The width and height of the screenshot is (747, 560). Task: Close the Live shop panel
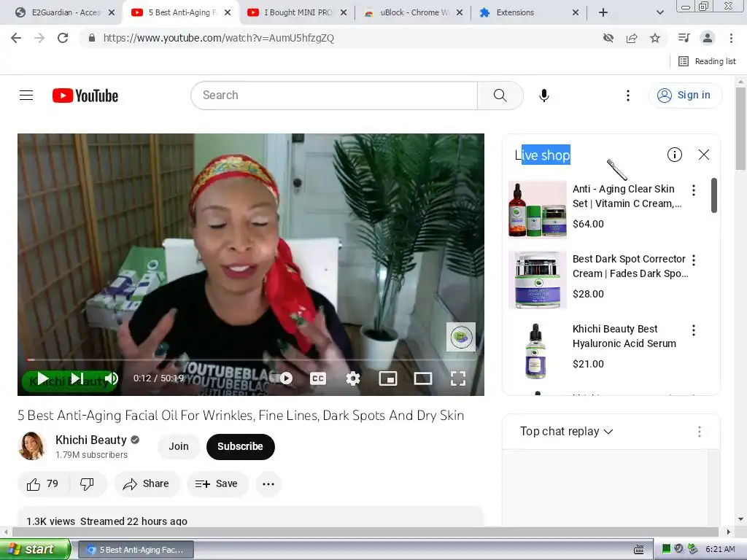tap(704, 155)
